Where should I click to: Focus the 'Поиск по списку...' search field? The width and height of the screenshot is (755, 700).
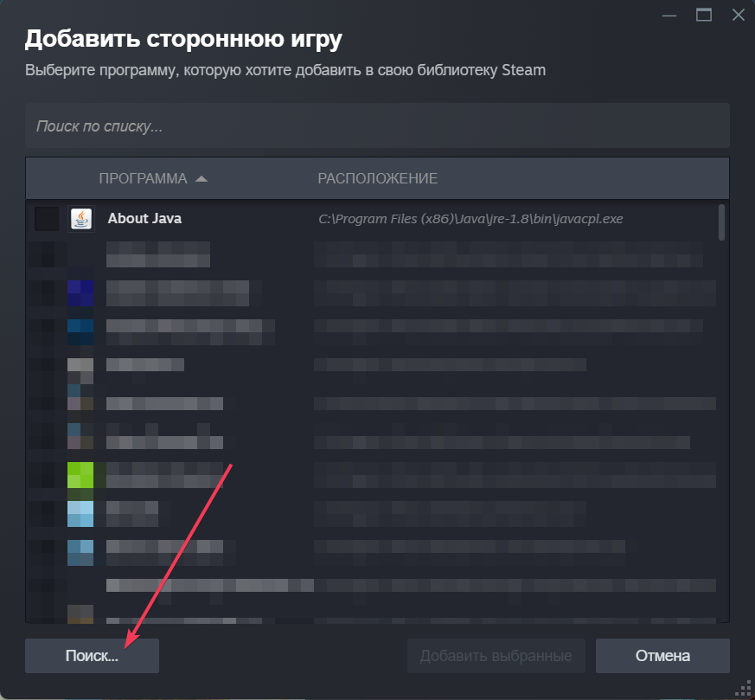pos(377,125)
